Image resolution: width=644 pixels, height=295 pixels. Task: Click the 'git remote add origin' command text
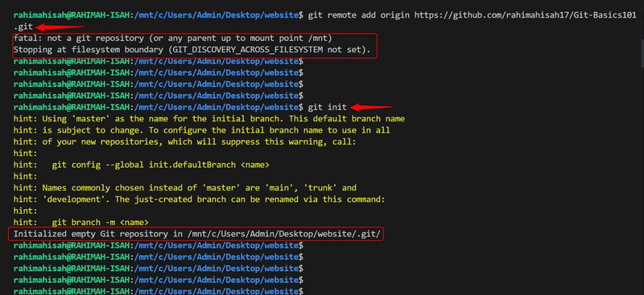[x=358, y=15]
